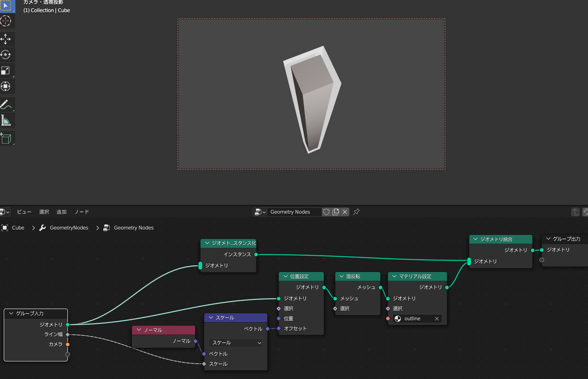Toggle the pin icon in node header
588x379 pixels.
pos(356,212)
